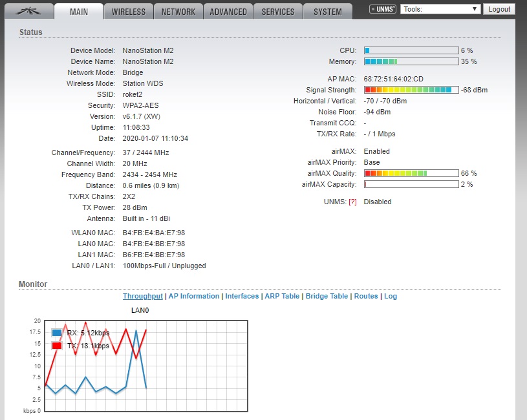Click the airMAX Priority value Base
The image size is (527, 420).
[x=372, y=162]
